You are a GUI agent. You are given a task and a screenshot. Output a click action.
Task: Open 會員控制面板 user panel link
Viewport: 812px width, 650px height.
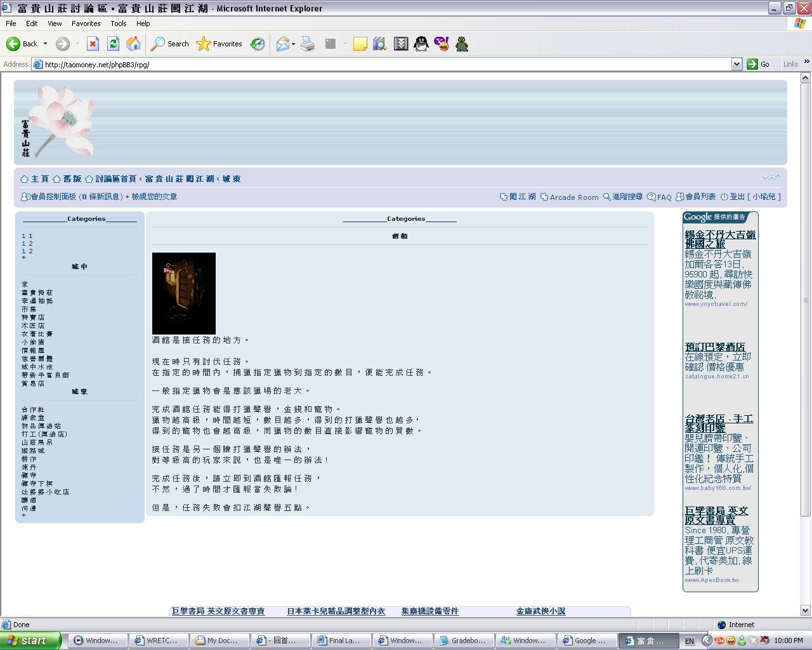(53, 197)
